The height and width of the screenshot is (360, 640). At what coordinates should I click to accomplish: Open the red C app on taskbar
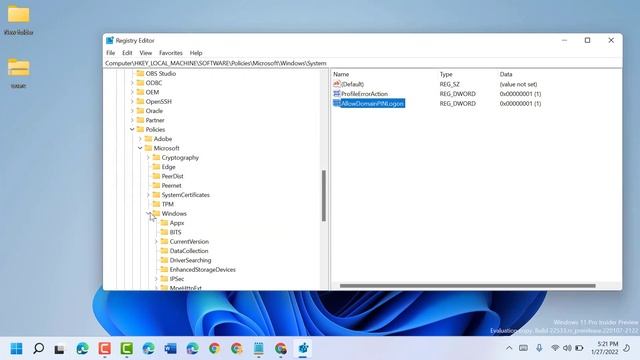104,349
